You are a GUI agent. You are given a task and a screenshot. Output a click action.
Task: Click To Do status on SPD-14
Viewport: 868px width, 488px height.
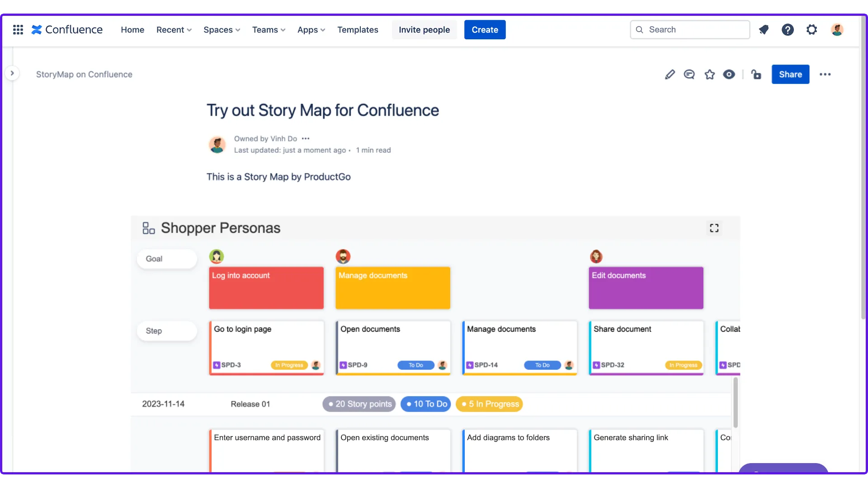(x=542, y=365)
